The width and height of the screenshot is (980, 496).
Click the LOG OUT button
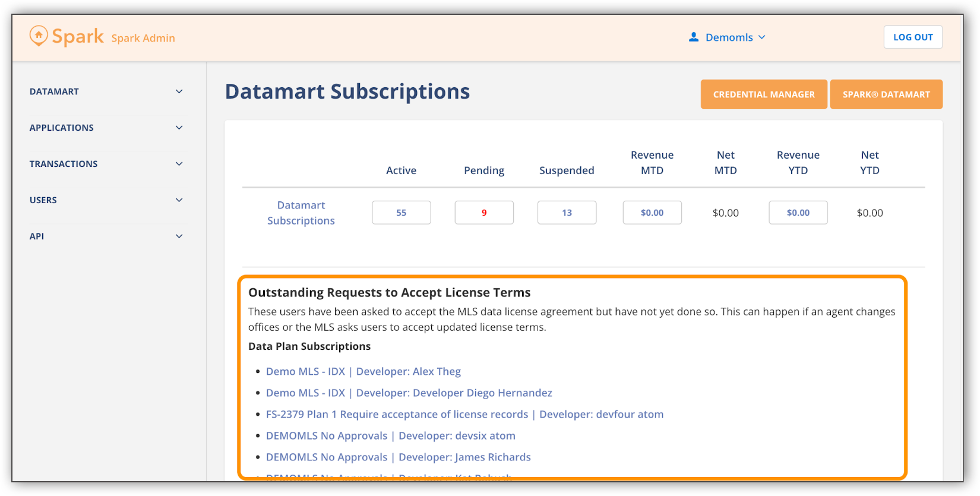click(x=913, y=37)
